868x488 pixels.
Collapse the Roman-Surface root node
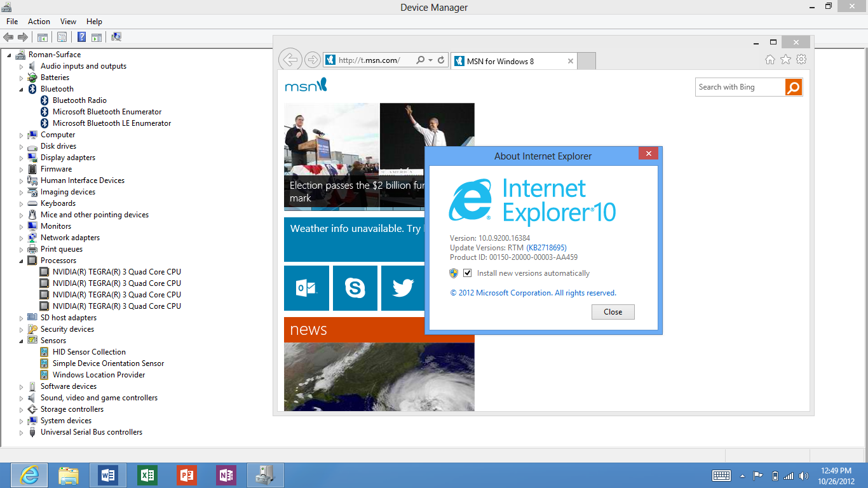click(10, 55)
